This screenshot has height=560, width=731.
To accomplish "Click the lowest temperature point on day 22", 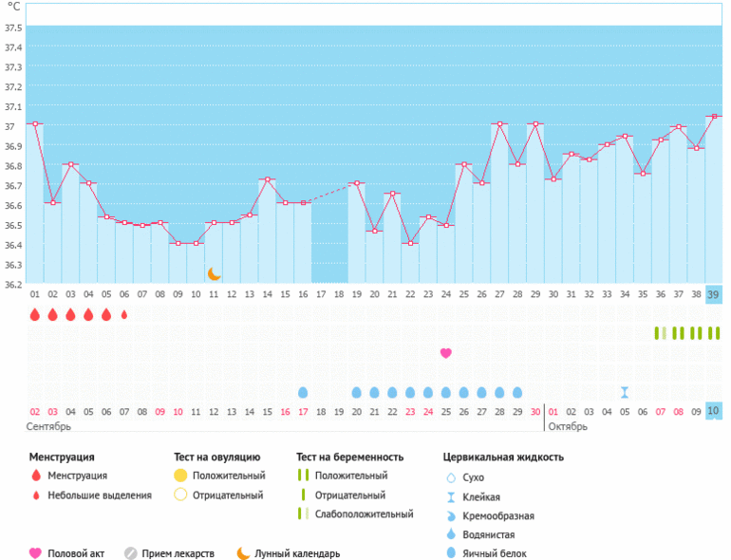I will 410,243.
